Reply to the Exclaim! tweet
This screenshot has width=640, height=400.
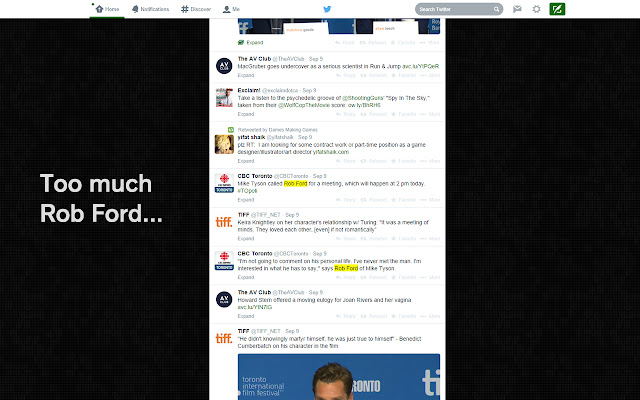tap(345, 114)
